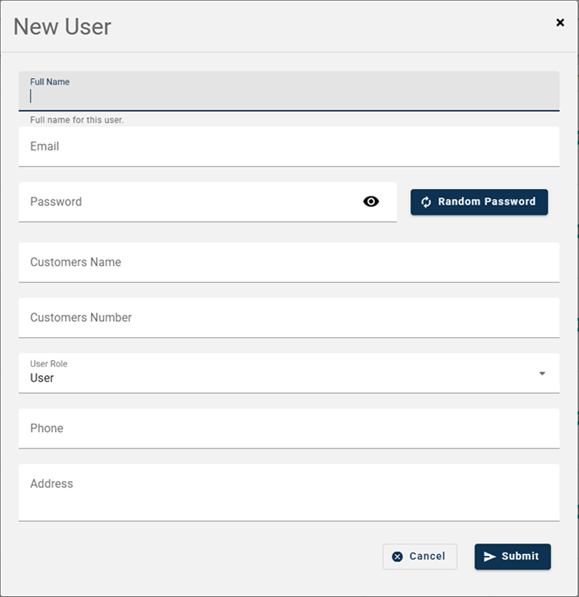Click into the Email field

(289, 147)
